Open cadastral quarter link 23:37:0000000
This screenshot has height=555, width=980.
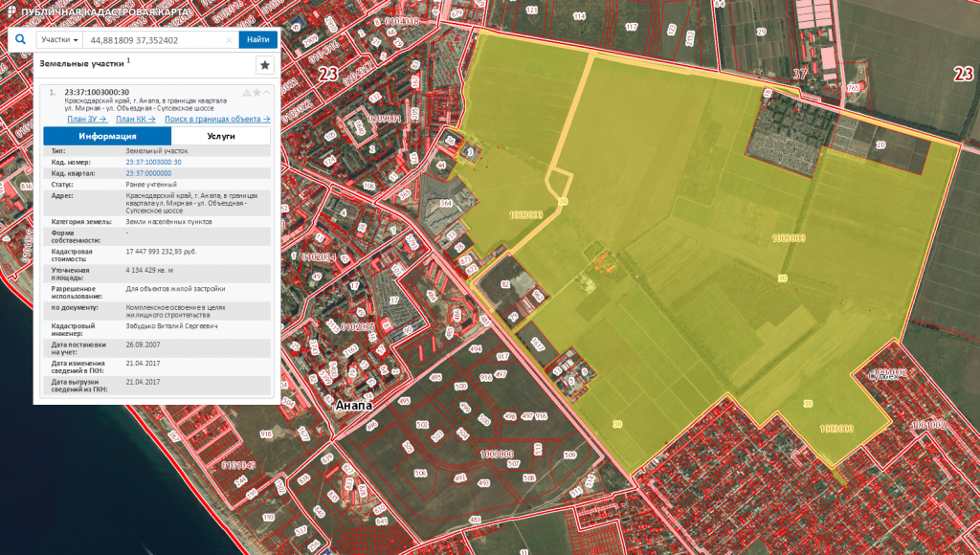pos(148,173)
